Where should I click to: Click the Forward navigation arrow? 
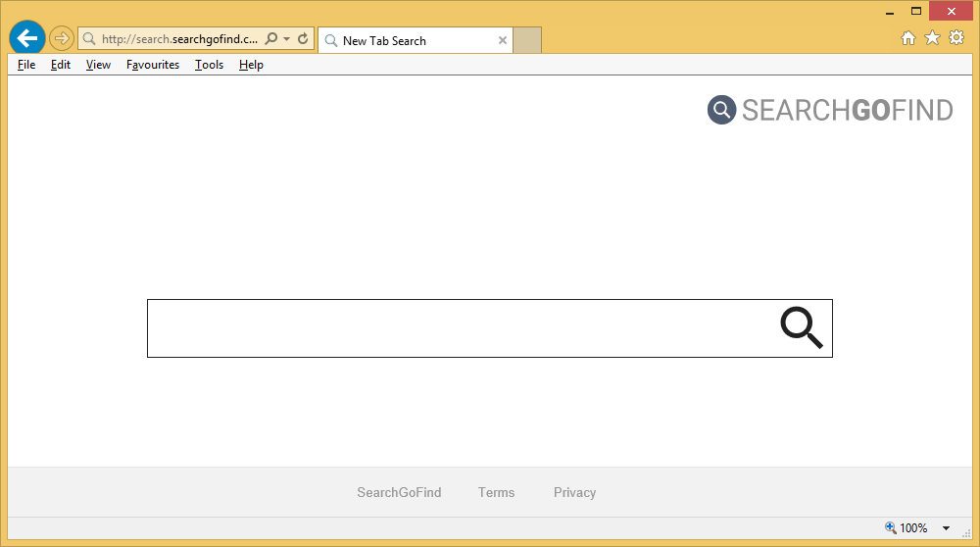point(61,39)
